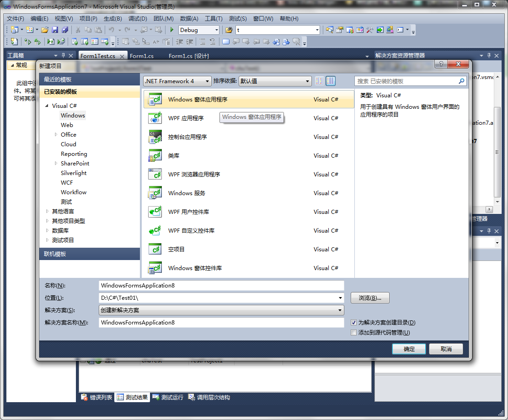Image resolution: width=508 pixels, height=420 pixels.
Task: Click the Undo arrow icon
Action: [112, 30]
